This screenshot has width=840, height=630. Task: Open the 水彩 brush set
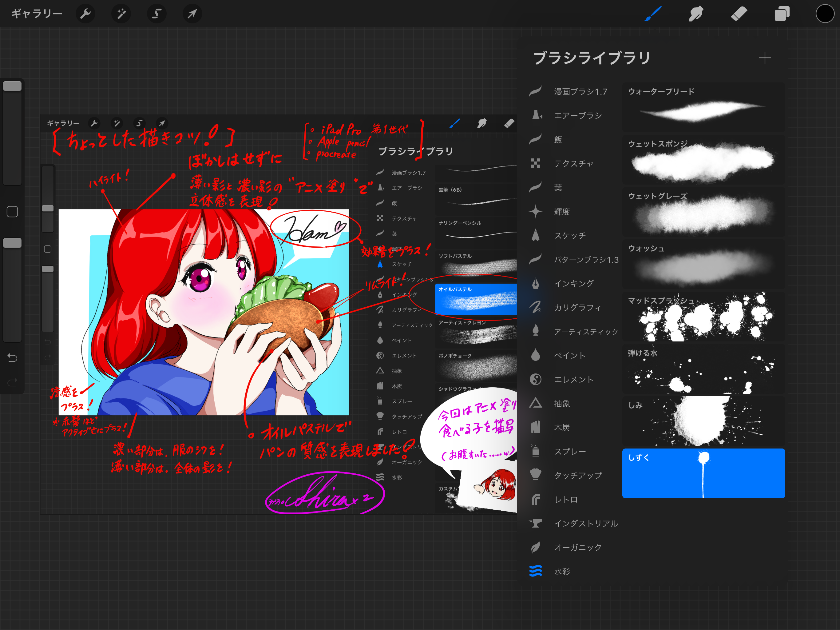click(x=573, y=571)
